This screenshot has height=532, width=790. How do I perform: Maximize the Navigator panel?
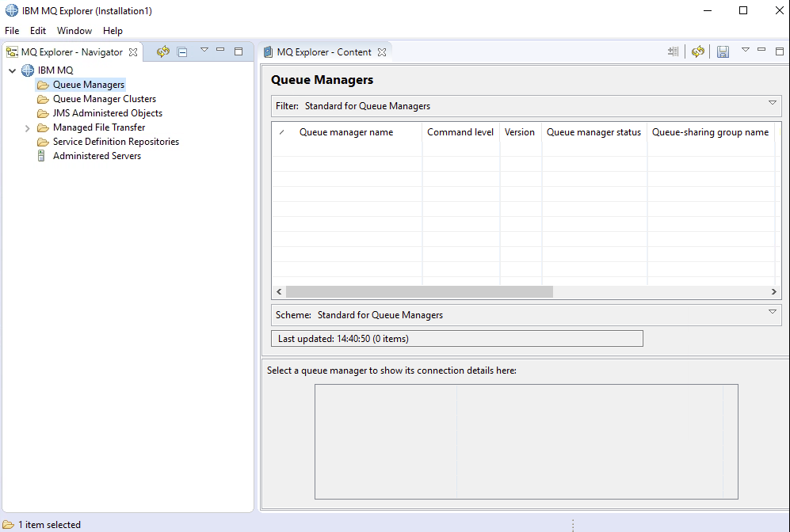point(239,51)
